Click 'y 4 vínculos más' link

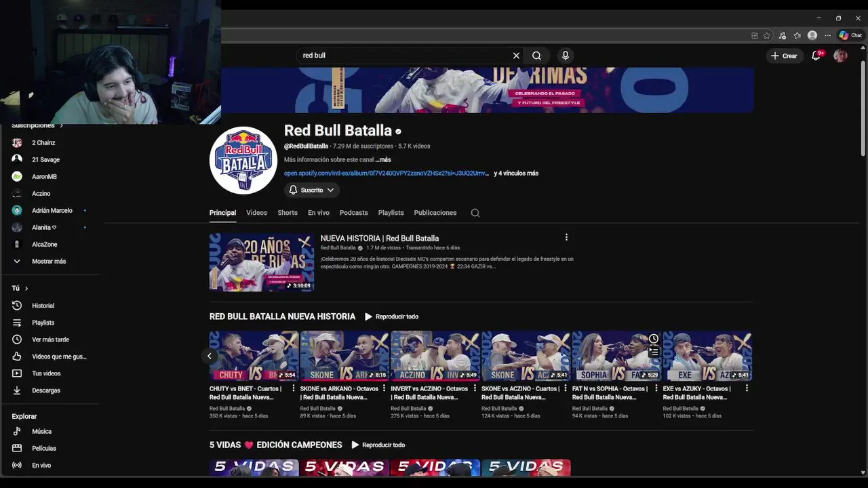tap(516, 174)
